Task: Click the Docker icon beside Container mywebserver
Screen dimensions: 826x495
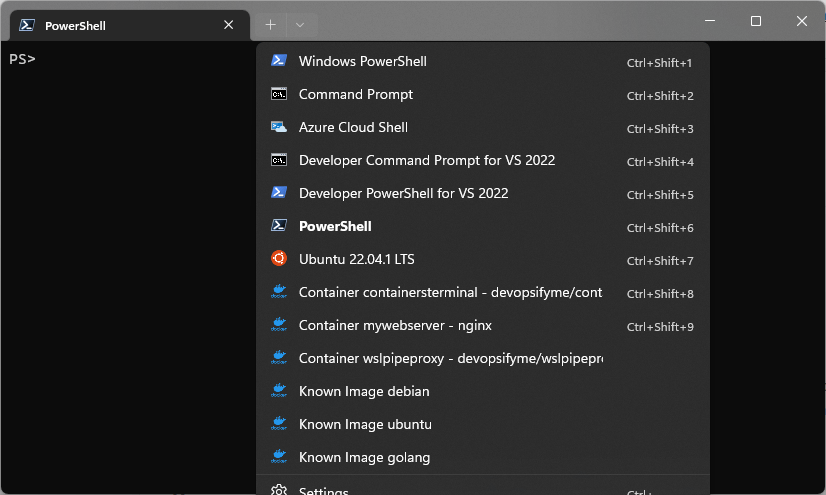Action: 279,325
